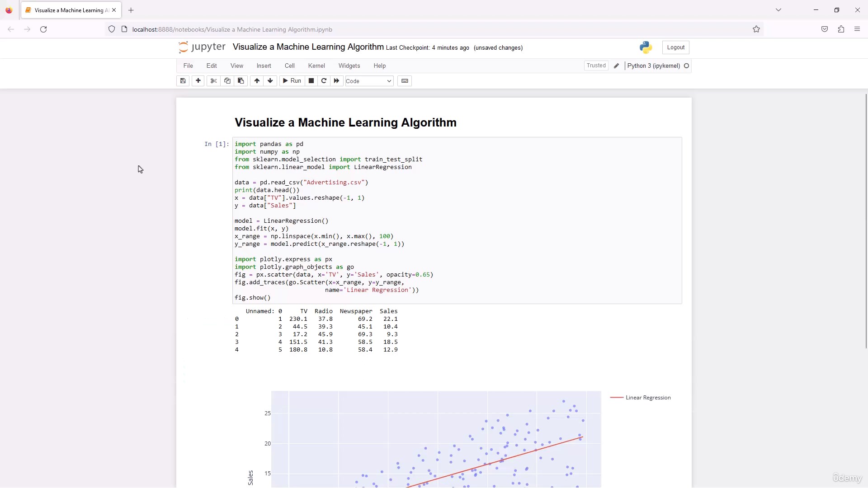This screenshot has width=868, height=488.
Task: Cut selected cells using scissors icon
Action: (214, 81)
